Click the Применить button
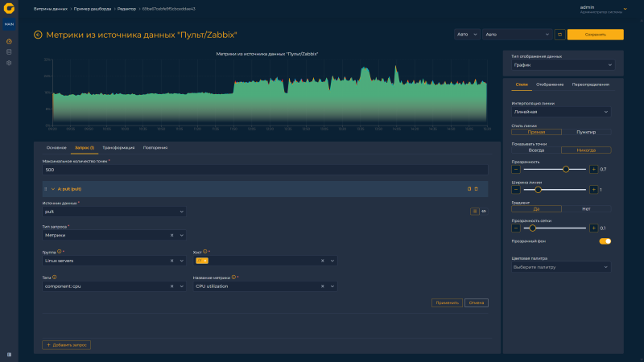Screen dimensions: 644x362 point(447,303)
